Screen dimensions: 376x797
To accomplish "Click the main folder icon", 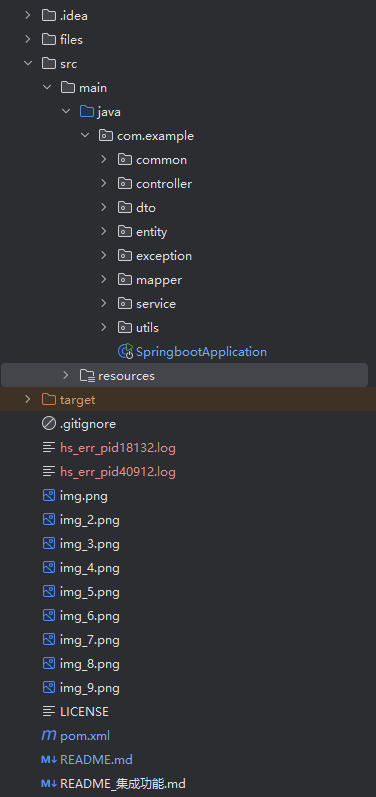I will coord(68,87).
